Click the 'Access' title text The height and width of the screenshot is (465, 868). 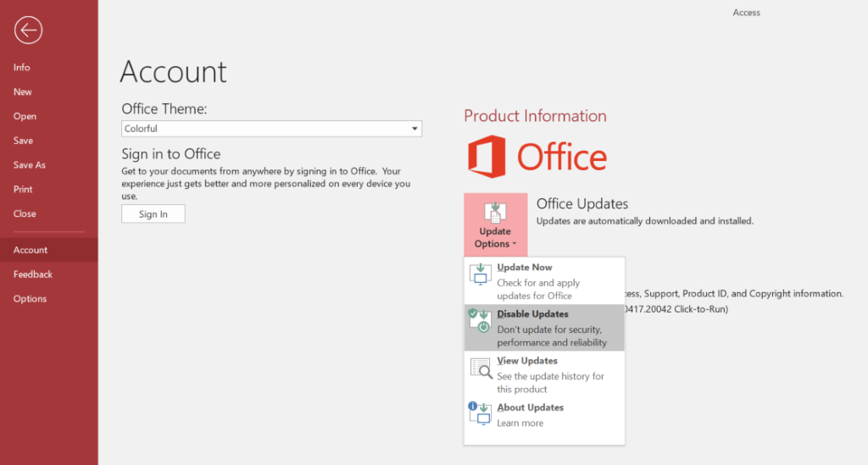[746, 13]
